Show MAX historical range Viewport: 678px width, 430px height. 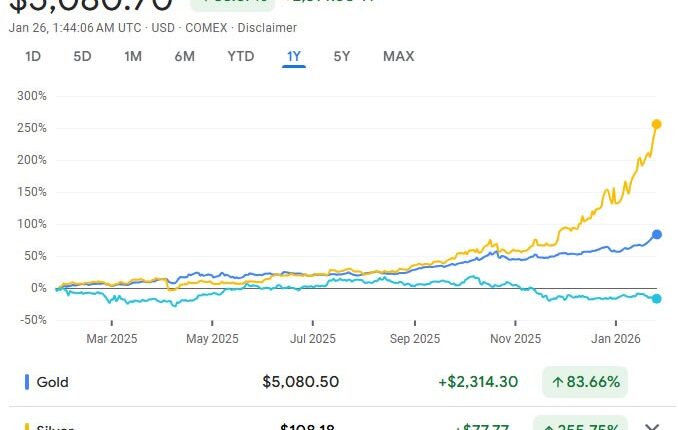tap(398, 56)
